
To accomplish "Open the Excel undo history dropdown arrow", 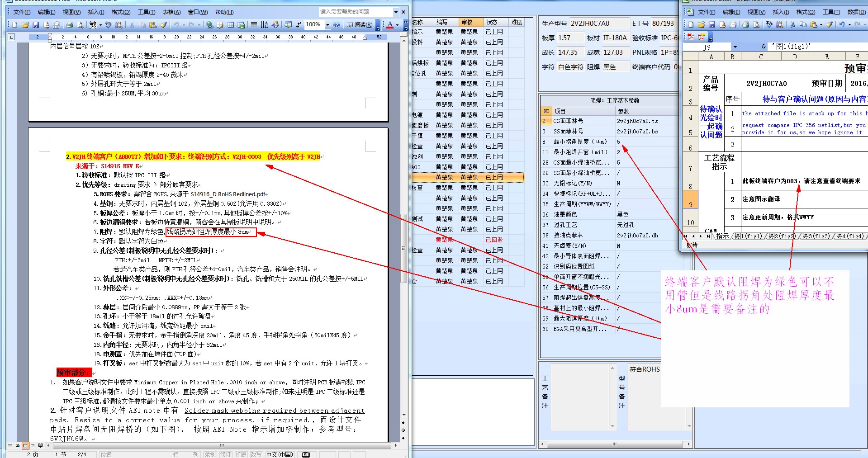I will click(849, 24).
